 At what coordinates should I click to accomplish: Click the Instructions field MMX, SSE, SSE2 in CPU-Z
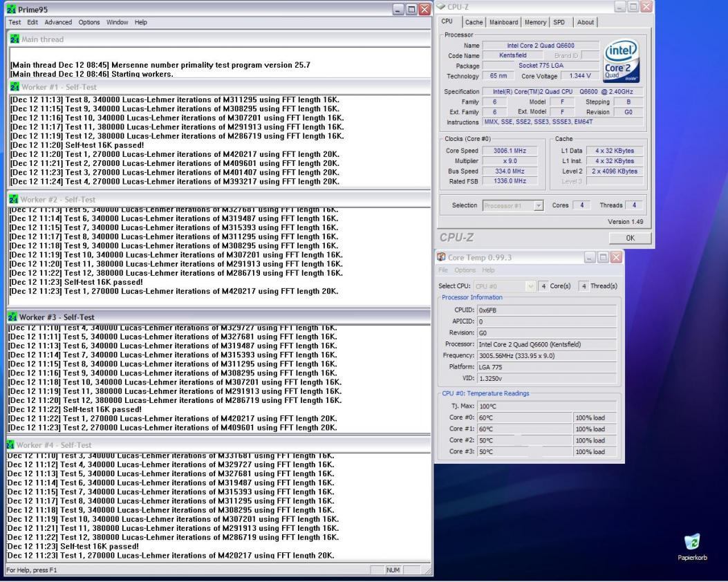[x=563, y=122]
